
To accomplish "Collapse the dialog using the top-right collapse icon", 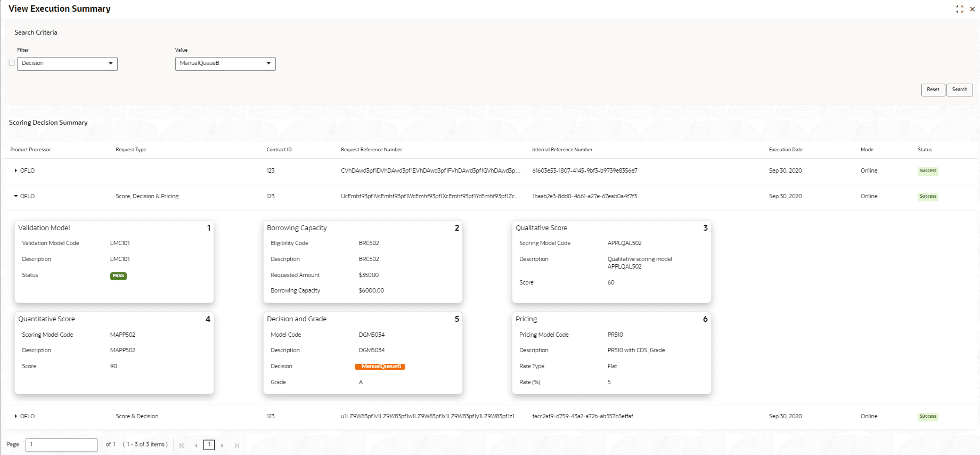I will [x=960, y=9].
